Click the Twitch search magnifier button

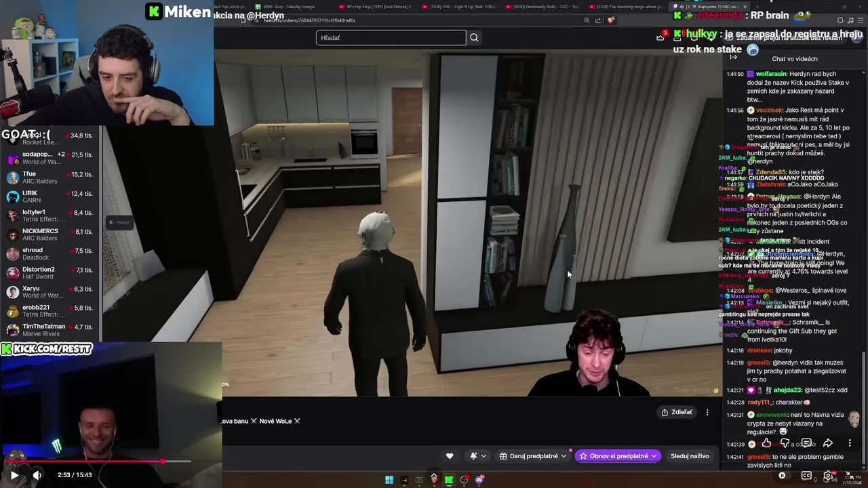coord(474,38)
